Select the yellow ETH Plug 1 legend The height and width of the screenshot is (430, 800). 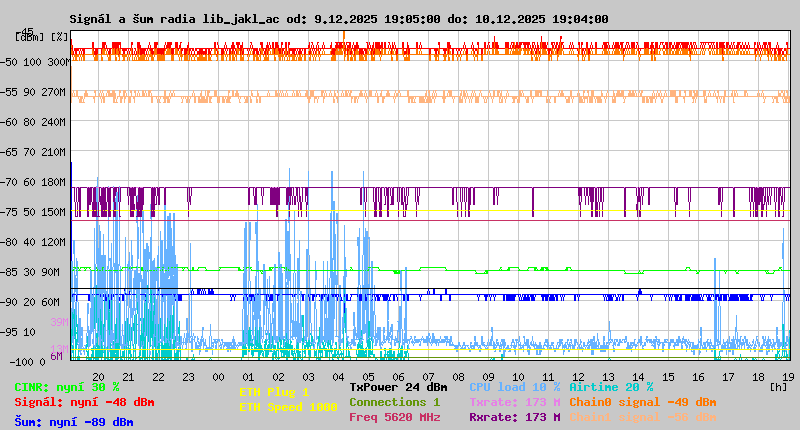click(x=274, y=392)
